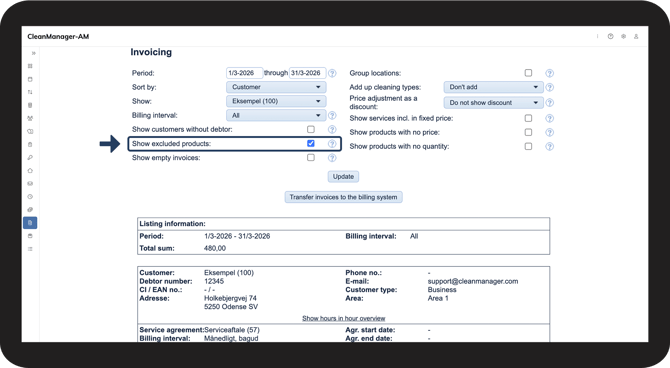The height and width of the screenshot is (368, 670).
Task: Open the help icon next to Period
Action: 332,73
